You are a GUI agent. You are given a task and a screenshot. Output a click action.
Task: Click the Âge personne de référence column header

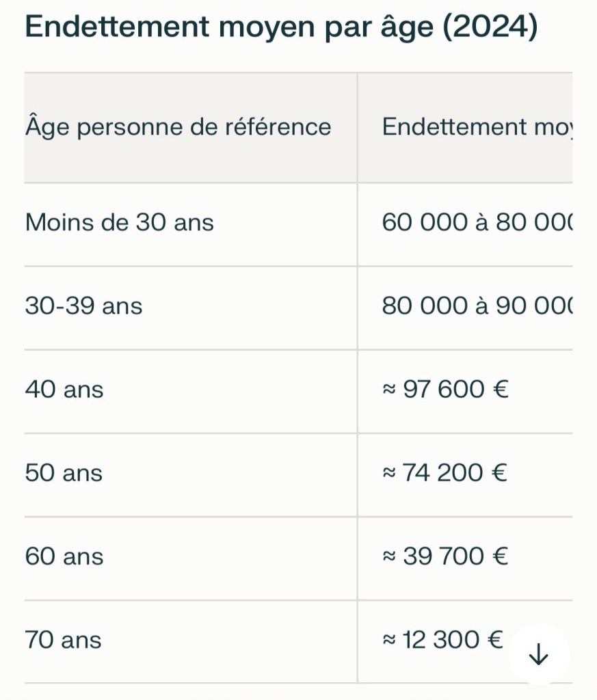[178, 127]
